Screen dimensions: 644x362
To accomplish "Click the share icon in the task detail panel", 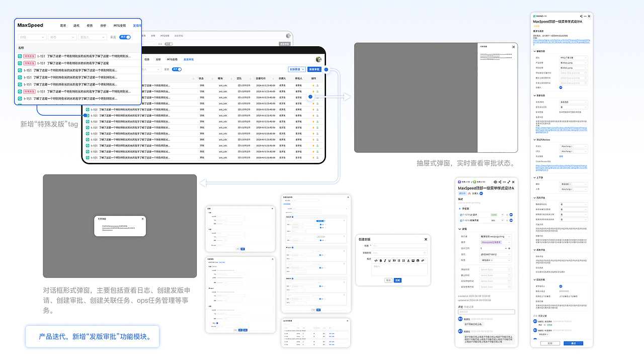I will point(500,182).
